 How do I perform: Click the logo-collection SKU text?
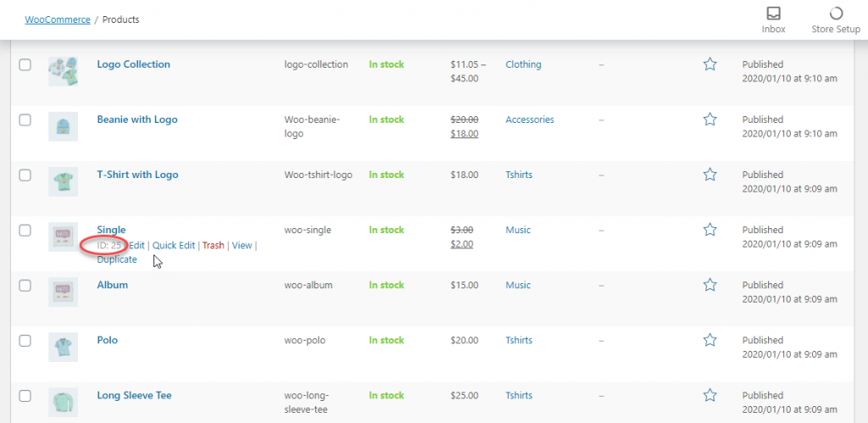point(316,64)
